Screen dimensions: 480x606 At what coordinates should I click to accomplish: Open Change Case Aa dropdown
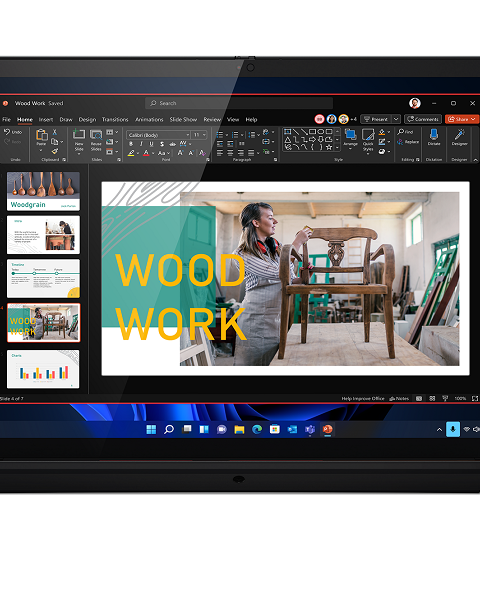[164, 153]
